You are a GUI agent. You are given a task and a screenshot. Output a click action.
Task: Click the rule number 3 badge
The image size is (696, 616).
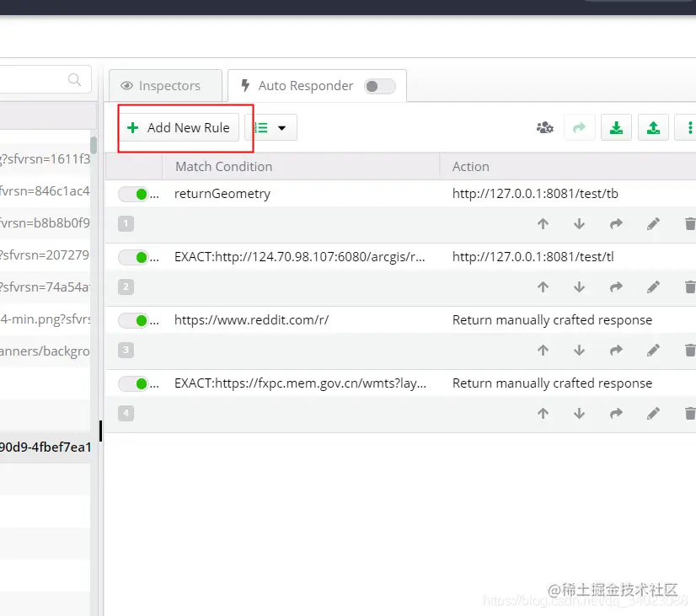click(126, 351)
